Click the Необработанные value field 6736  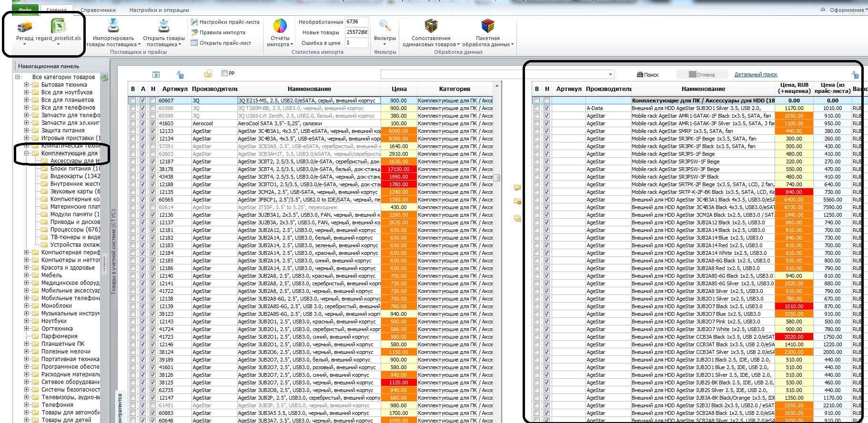(x=357, y=22)
